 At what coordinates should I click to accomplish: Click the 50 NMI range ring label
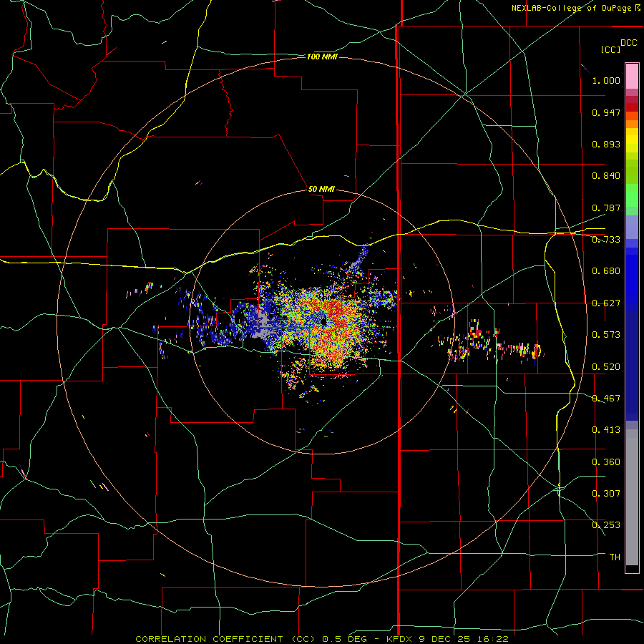pos(321,190)
